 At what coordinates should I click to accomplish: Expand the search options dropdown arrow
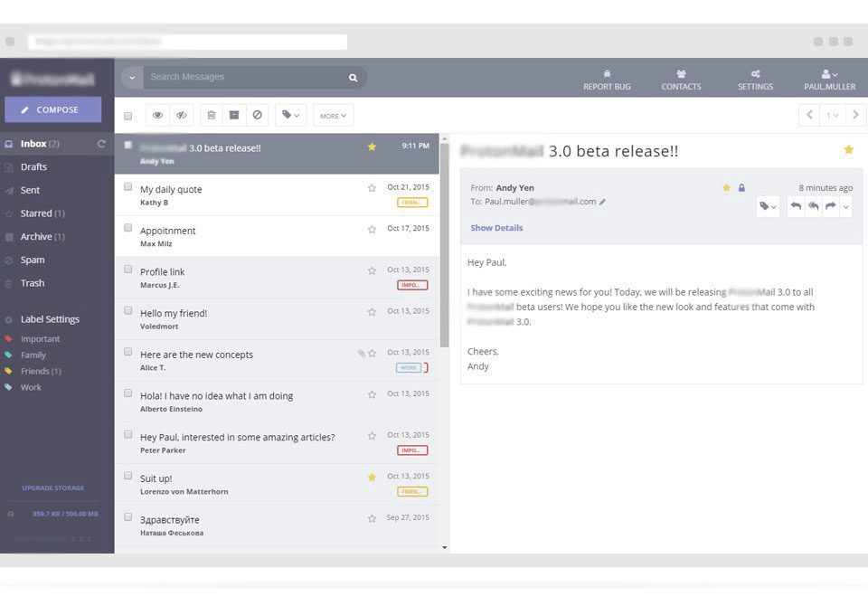(x=132, y=78)
